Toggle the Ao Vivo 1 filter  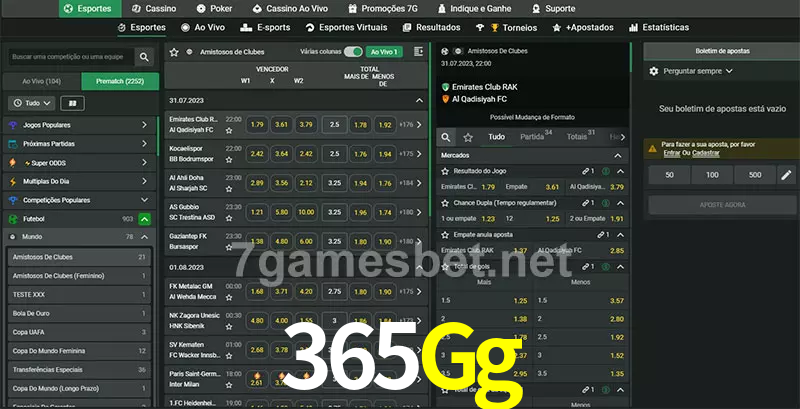point(383,51)
